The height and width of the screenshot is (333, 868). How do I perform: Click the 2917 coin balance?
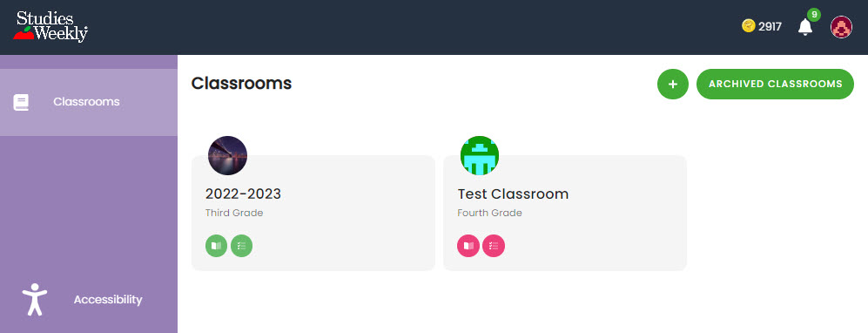770,27
